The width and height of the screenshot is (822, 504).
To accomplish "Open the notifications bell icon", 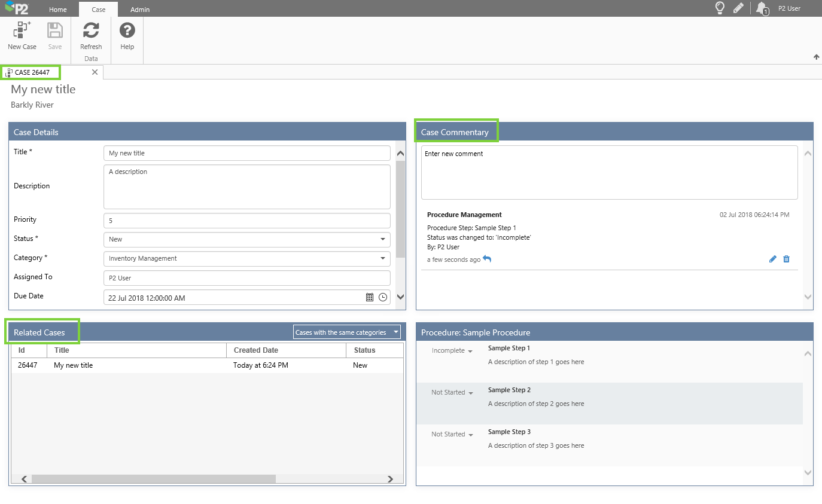I will point(761,8).
